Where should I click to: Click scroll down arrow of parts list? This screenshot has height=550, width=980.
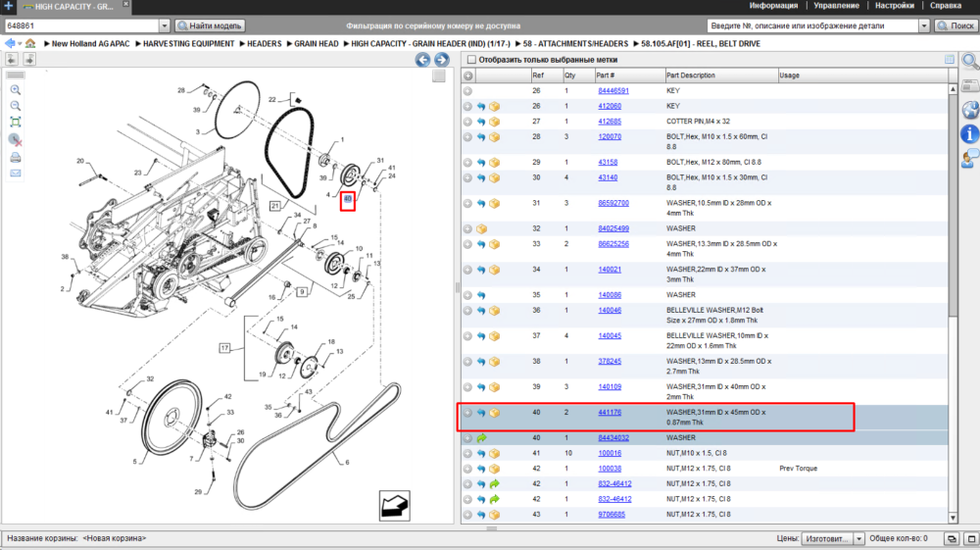pos(953,518)
